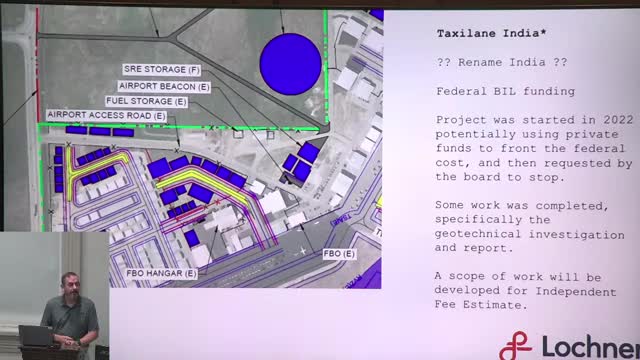
Task: Click the large blue circle on map
Action: [x=291, y=64]
